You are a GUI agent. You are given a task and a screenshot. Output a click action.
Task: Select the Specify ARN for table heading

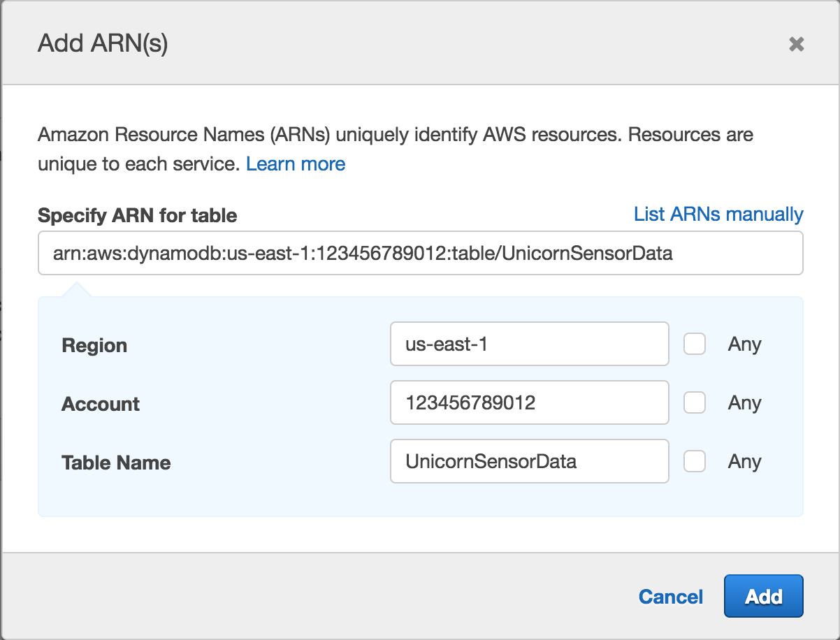point(138,215)
